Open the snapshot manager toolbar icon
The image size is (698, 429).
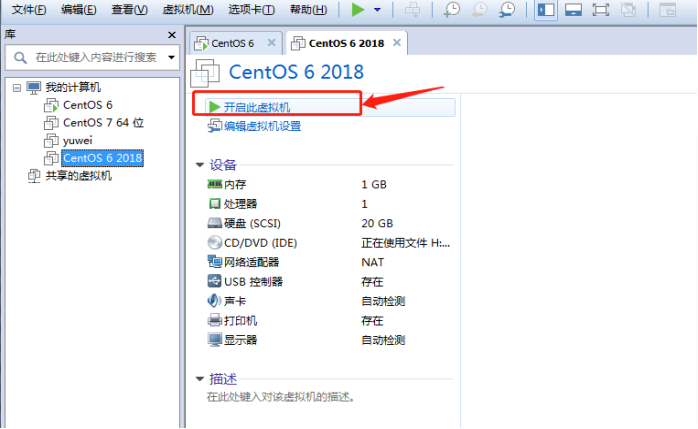pos(507,9)
